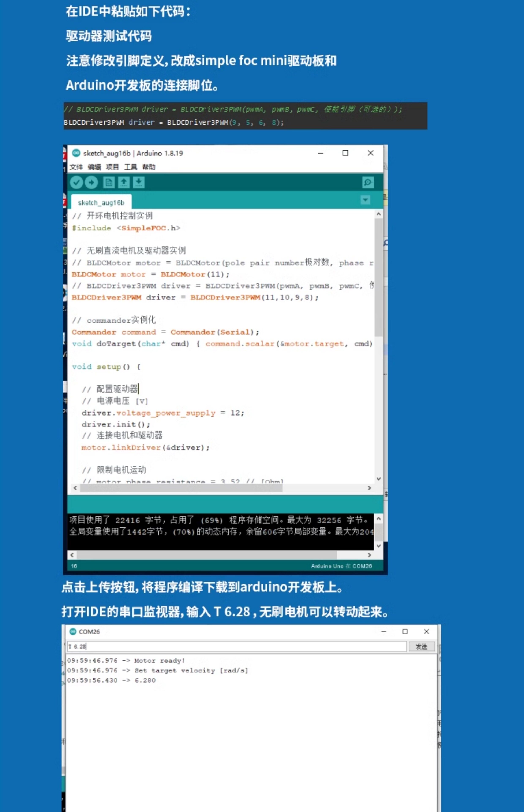The height and width of the screenshot is (812, 524).
Task: Close the Arduino IDE window
Action: pos(371,153)
